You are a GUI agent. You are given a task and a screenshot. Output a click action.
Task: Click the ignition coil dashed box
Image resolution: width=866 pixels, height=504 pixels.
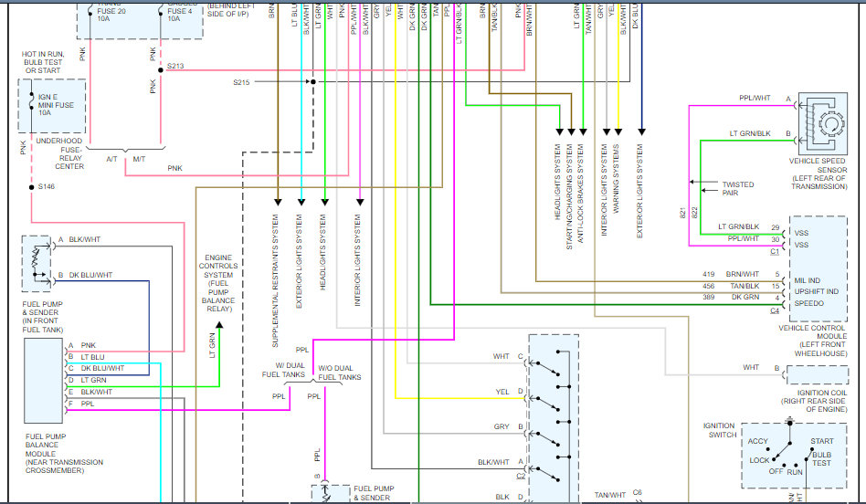(x=818, y=375)
